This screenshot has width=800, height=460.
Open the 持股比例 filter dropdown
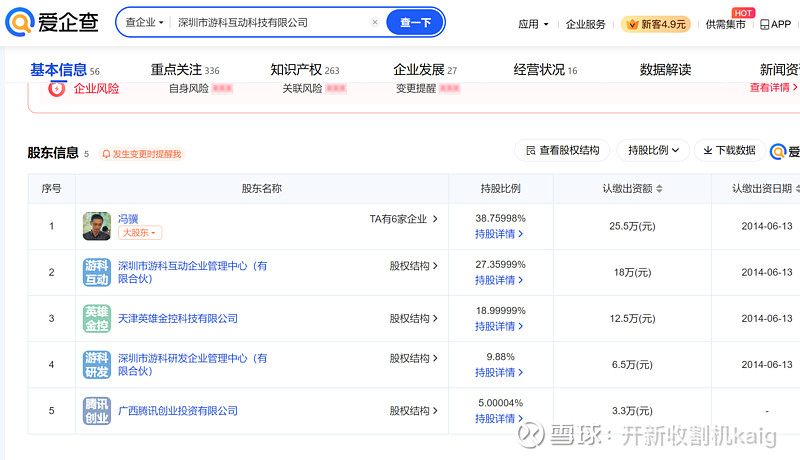point(653,150)
